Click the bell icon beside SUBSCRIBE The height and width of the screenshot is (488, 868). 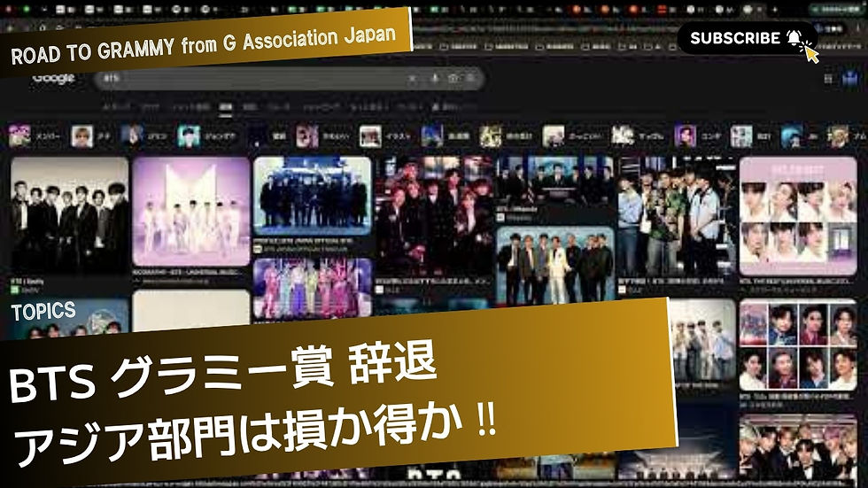coord(794,37)
